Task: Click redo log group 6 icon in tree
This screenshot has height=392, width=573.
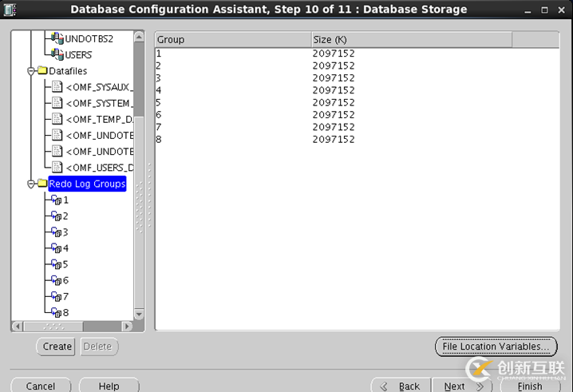Action: click(57, 280)
